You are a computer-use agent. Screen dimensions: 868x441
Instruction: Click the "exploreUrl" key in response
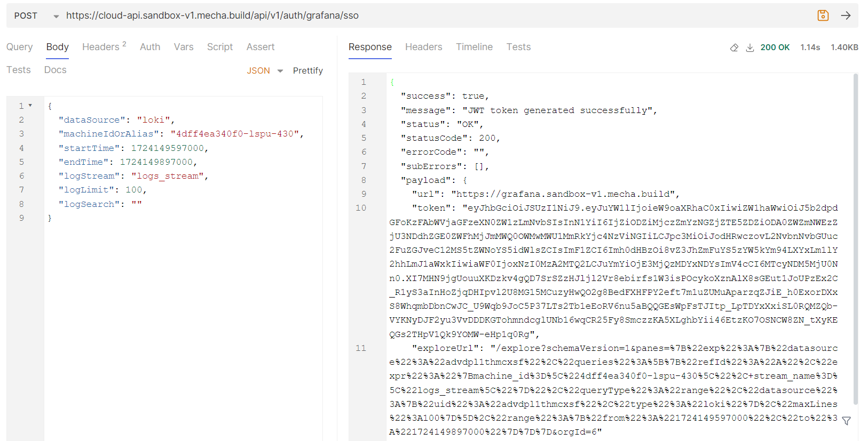pyautogui.click(x=445, y=348)
